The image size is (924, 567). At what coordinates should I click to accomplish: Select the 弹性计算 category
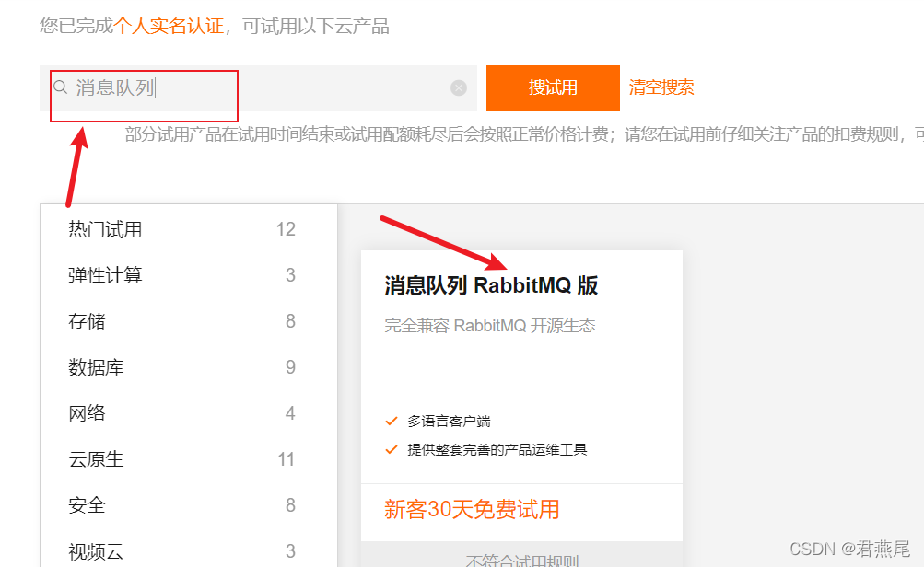click(x=105, y=275)
